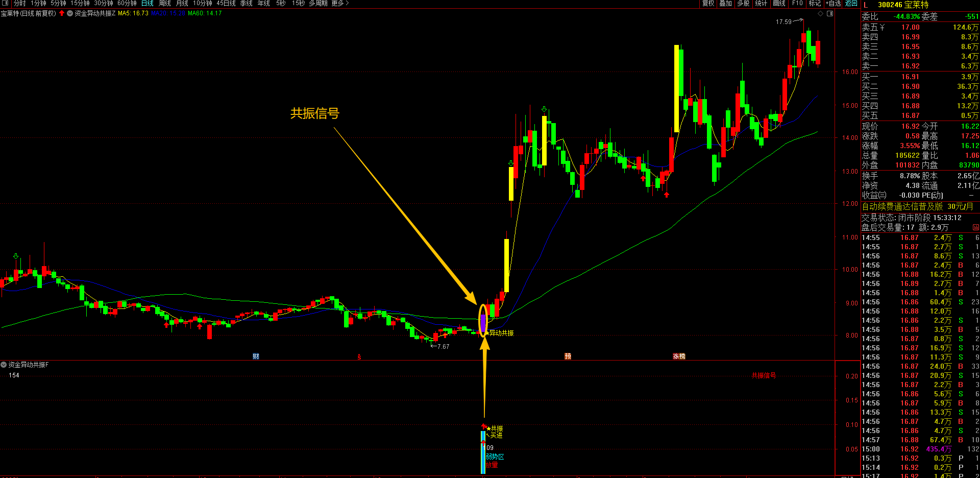Click the L label beside 300246

click(866, 5)
